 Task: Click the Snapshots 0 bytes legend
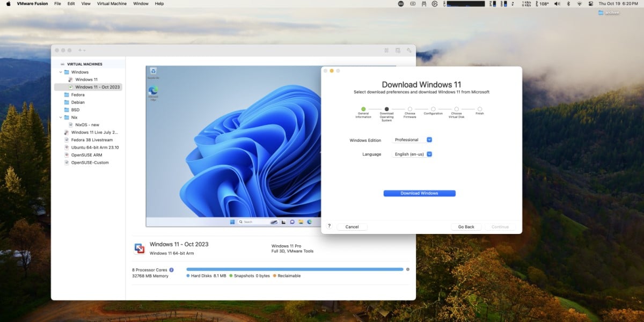coord(250,276)
